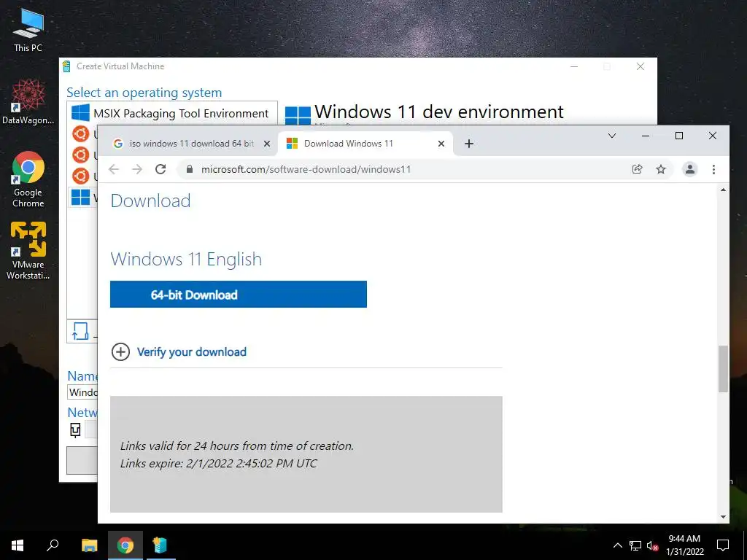Click the 64-bit Download button
The height and width of the screenshot is (560, 747).
(239, 295)
